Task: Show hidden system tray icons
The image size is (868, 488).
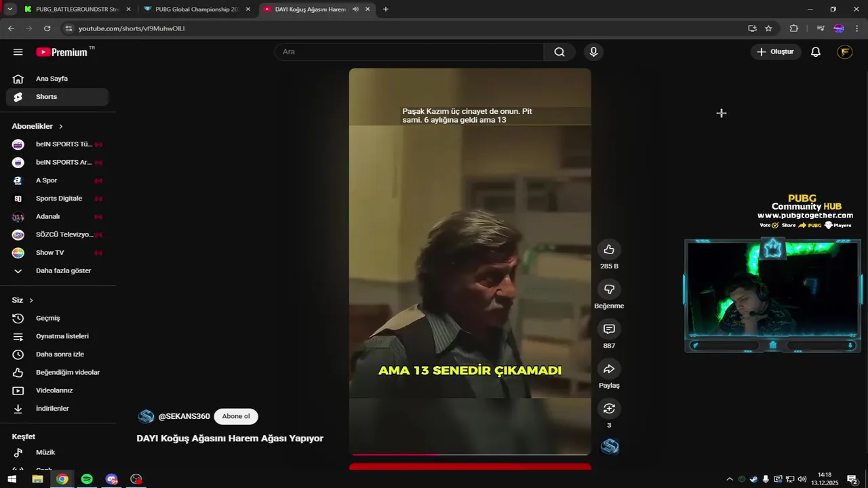Action: tap(730, 479)
